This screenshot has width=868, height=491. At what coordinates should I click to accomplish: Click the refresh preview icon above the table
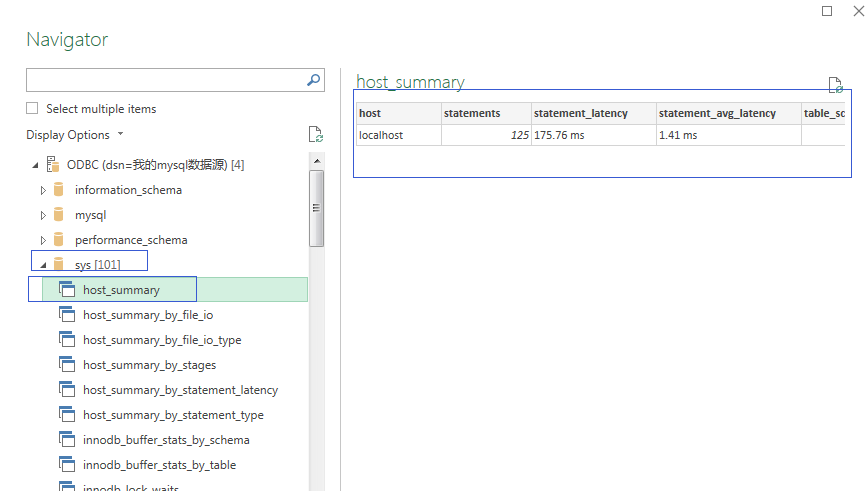[835, 85]
